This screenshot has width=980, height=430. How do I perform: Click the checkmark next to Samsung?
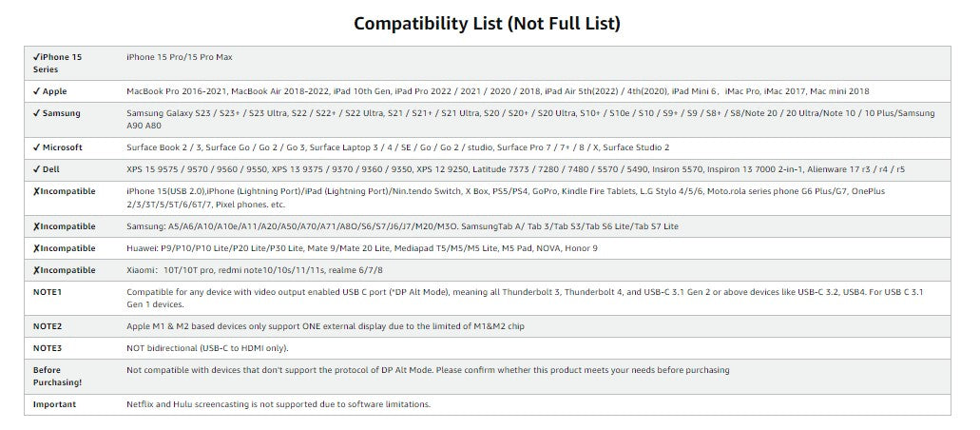(x=36, y=113)
